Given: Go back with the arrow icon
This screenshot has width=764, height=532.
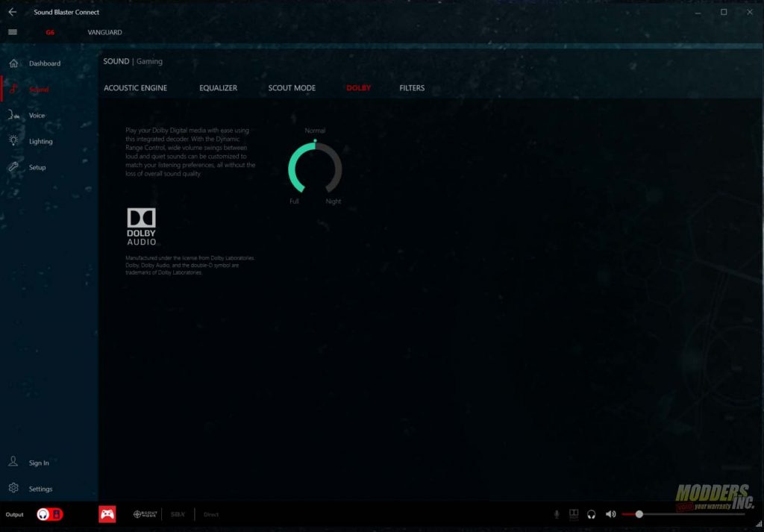Looking at the screenshot, I should [x=13, y=12].
